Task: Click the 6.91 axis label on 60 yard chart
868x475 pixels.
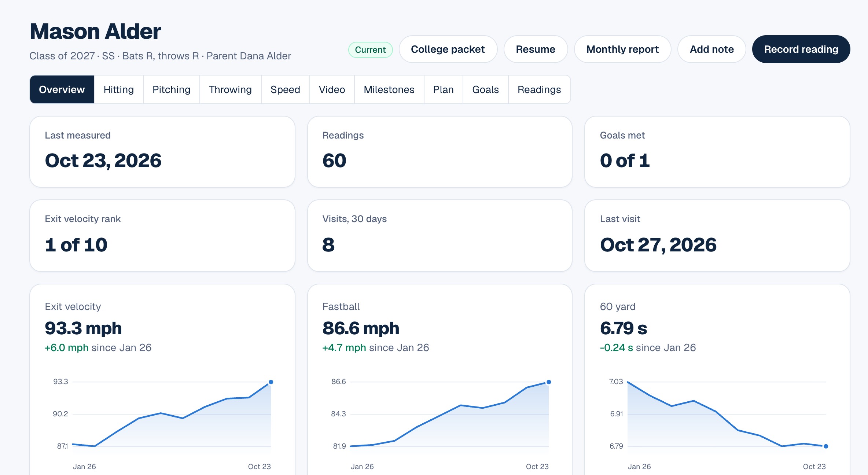Action: (x=616, y=414)
